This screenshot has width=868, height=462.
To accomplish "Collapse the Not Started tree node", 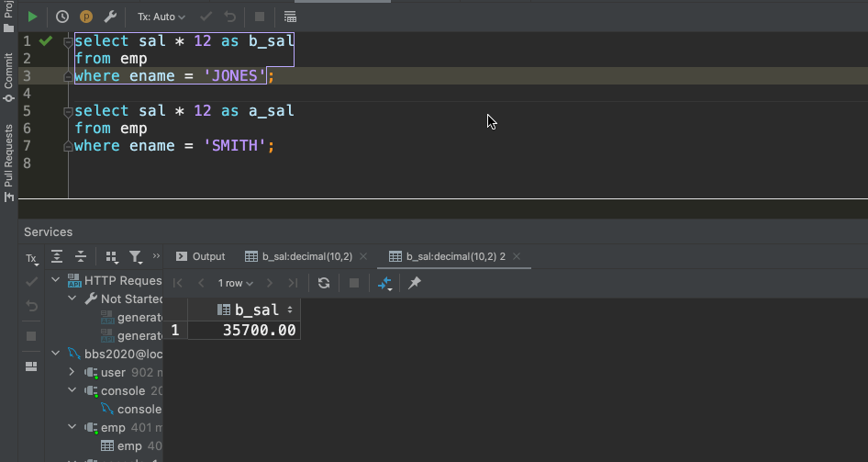I will click(x=72, y=298).
